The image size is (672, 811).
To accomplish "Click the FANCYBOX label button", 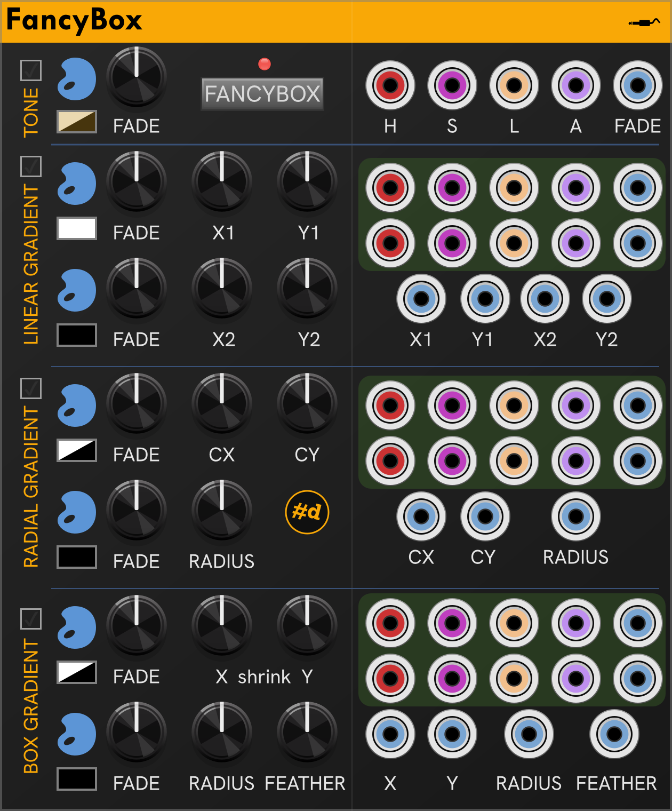I will pyautogui.click(x=262, y=94).
